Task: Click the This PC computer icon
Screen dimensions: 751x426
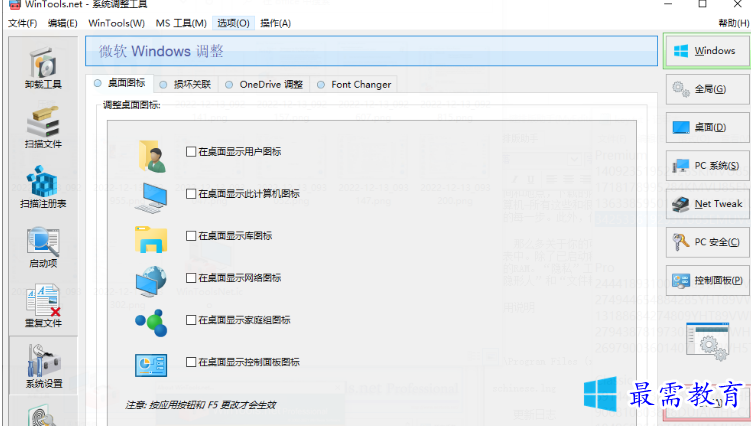Action: click(x=151, y=198)
